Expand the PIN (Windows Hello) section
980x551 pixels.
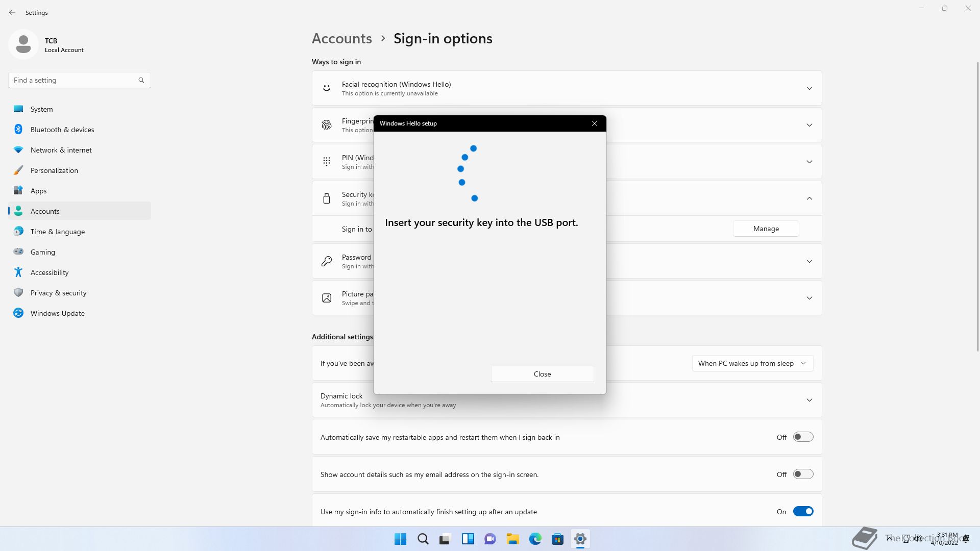tap(809, 162)
